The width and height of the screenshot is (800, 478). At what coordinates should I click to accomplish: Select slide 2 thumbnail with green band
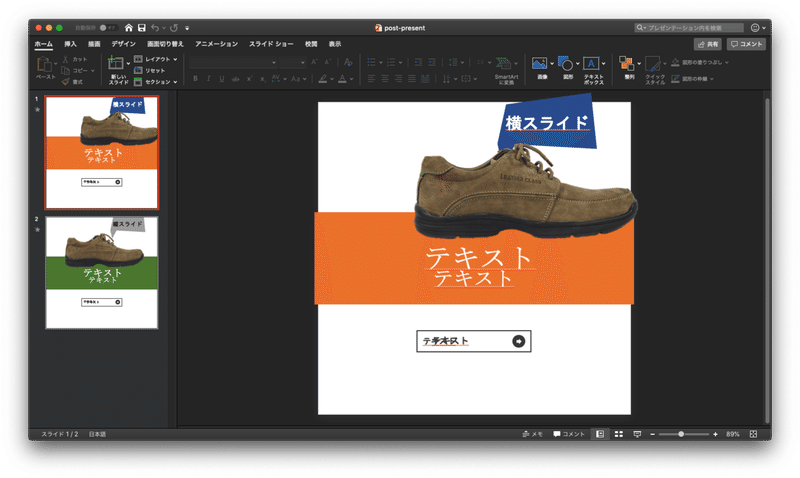tap(102, 272)
